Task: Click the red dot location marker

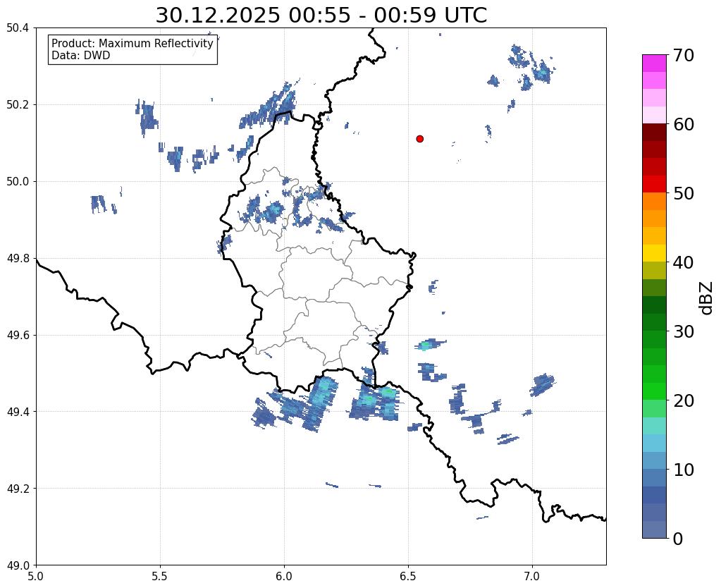Action: [420, 139]
